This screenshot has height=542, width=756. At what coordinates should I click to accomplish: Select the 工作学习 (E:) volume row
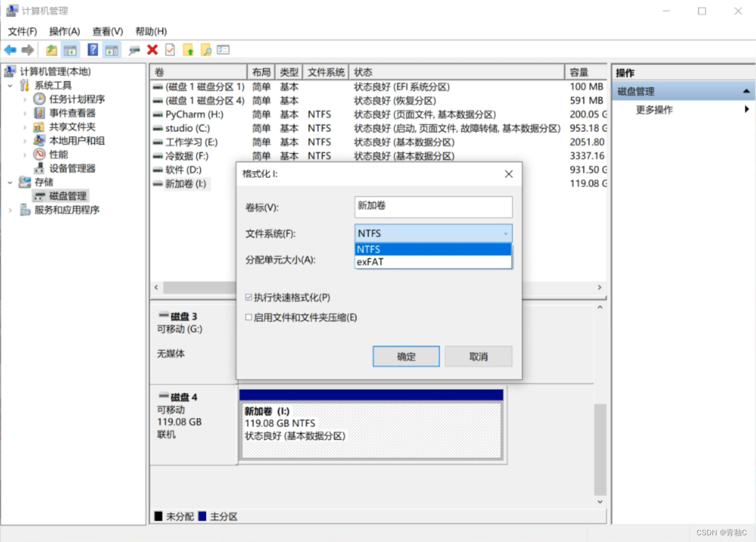tap(379, 142)
